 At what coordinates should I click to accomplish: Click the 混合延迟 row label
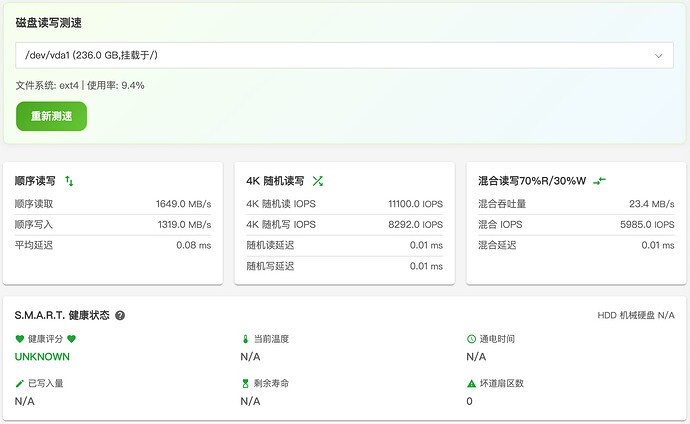497,245
